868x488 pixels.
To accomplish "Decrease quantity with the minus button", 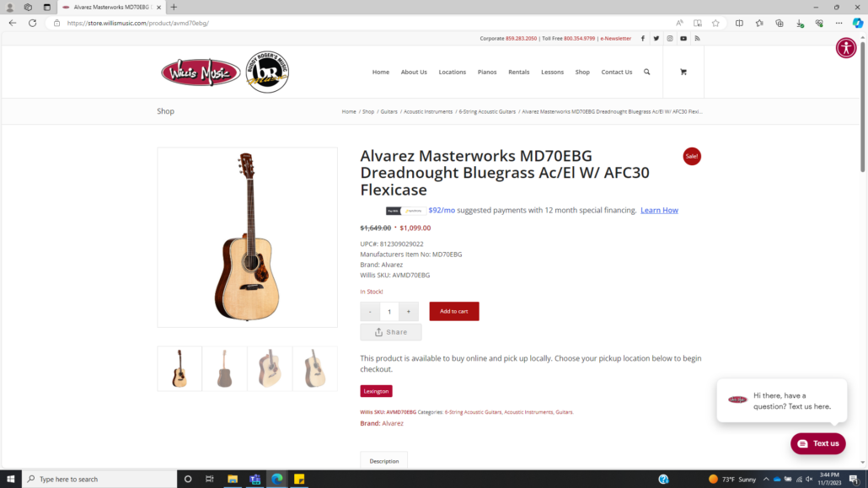I will click(x=370, y=311).
